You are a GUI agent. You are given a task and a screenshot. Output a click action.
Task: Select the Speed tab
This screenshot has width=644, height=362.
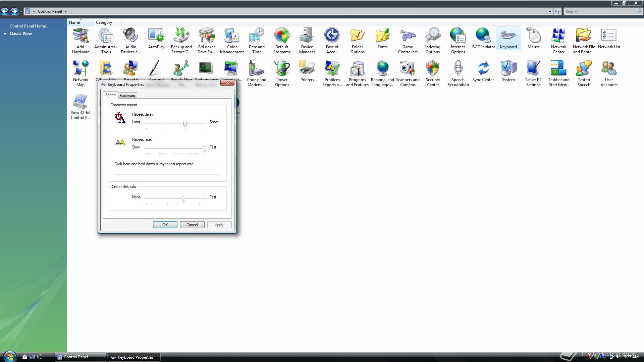coord(110,95)
